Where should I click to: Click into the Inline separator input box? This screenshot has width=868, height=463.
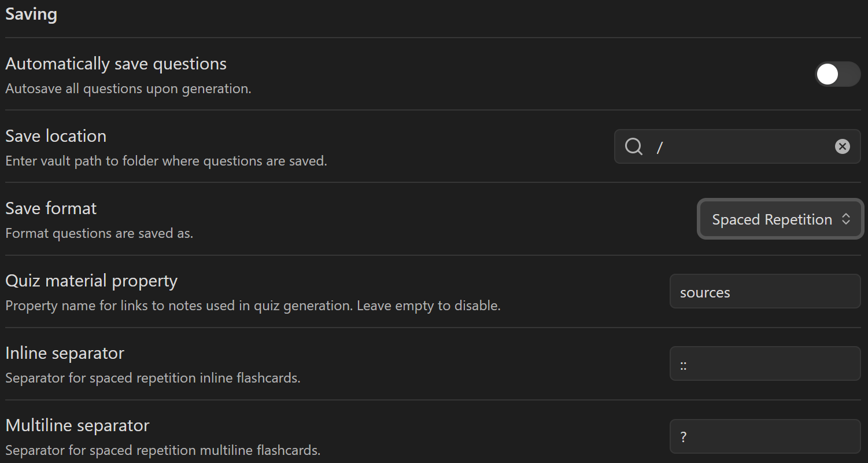[764, 364]
